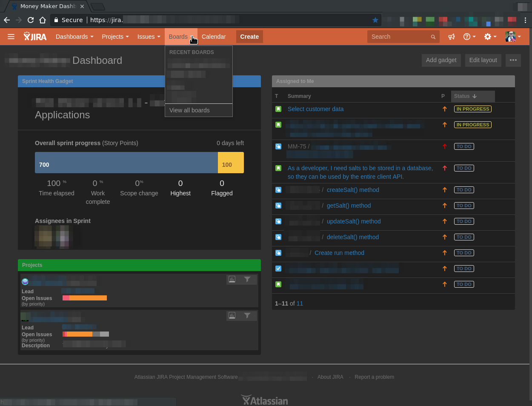Click the green story icon beside Select customer data
The width and height of the screenshot is (532, 406).
click(278, 109)
